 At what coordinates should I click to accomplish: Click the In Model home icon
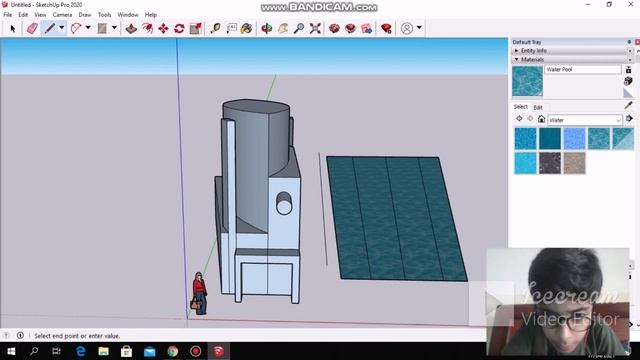541,119
